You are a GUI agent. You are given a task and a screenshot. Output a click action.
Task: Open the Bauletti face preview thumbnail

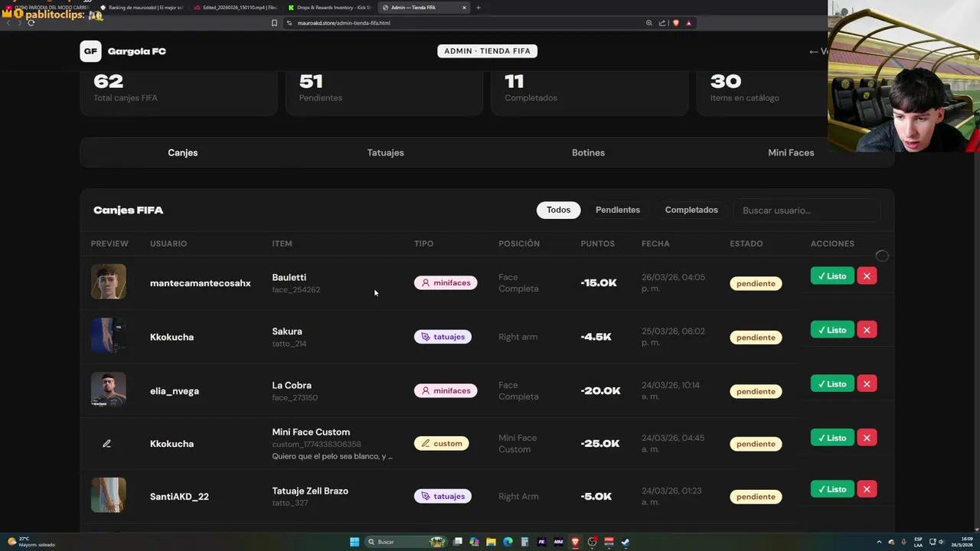point(109,282)
